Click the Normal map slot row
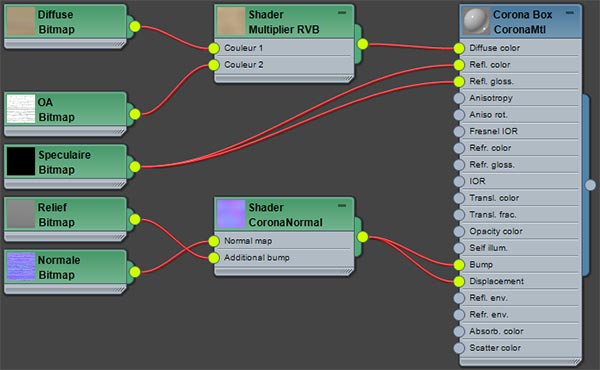The image size is (600, 370). click(x=284, y=241)
